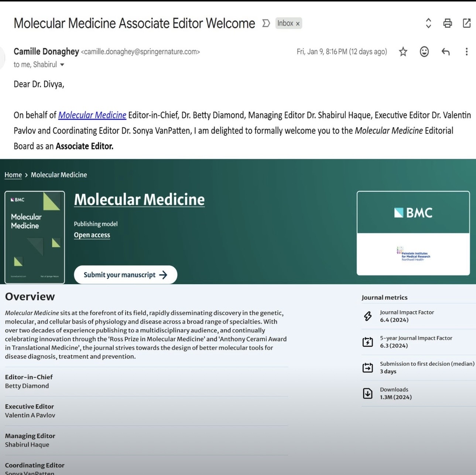Screen dimensions: 476x475
Task: Remove the Inbox label with x
Action: point(298,24)
